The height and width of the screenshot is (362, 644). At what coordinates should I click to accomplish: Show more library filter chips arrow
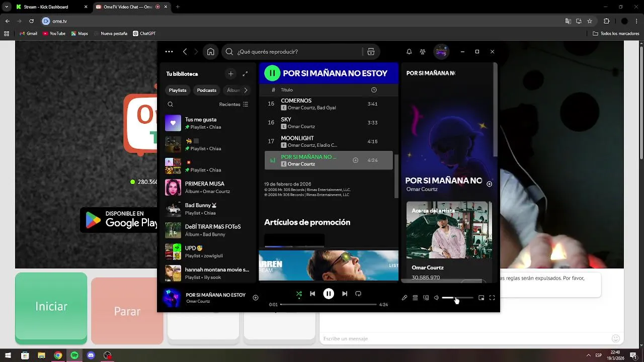tap(246, 90)
